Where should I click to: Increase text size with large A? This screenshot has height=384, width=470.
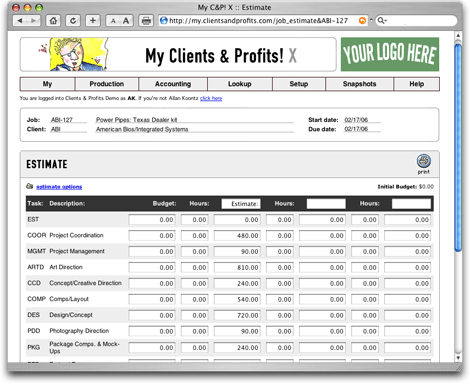[x=126, y=21]
